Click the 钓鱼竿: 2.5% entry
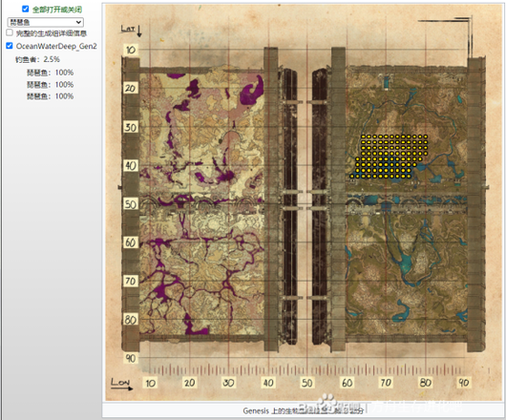 click(x=37, y=59)
